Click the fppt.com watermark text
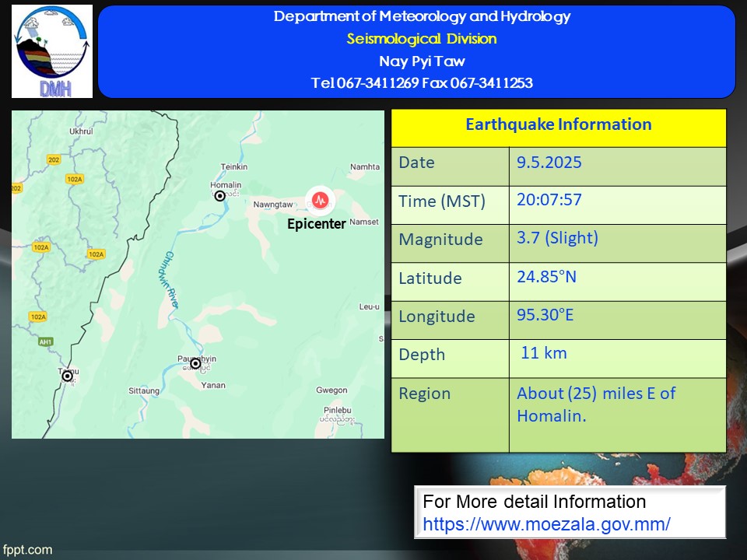This screenshot has width=747, height=560. (x=27, y=550)
